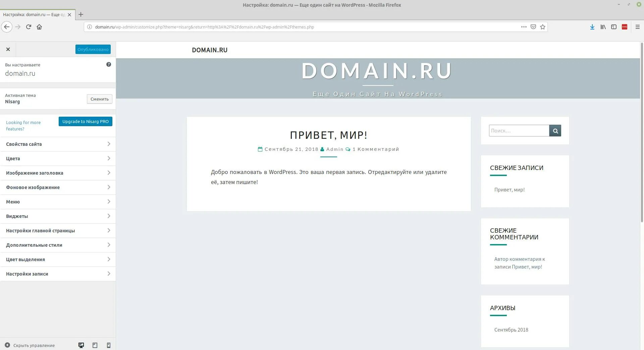
Task: Expand the Цвета section
Action: (58, 159)
